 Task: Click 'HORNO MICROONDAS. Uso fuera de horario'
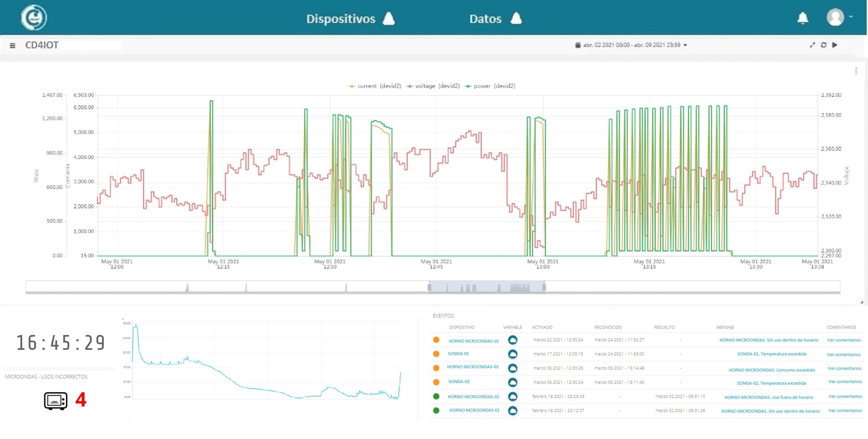click(x=769, y=397)
